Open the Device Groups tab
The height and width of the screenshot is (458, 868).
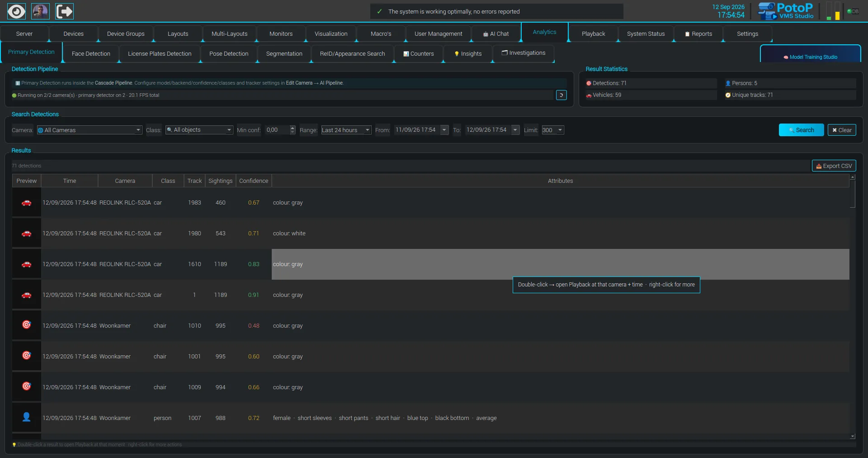[x=126, y=34]
